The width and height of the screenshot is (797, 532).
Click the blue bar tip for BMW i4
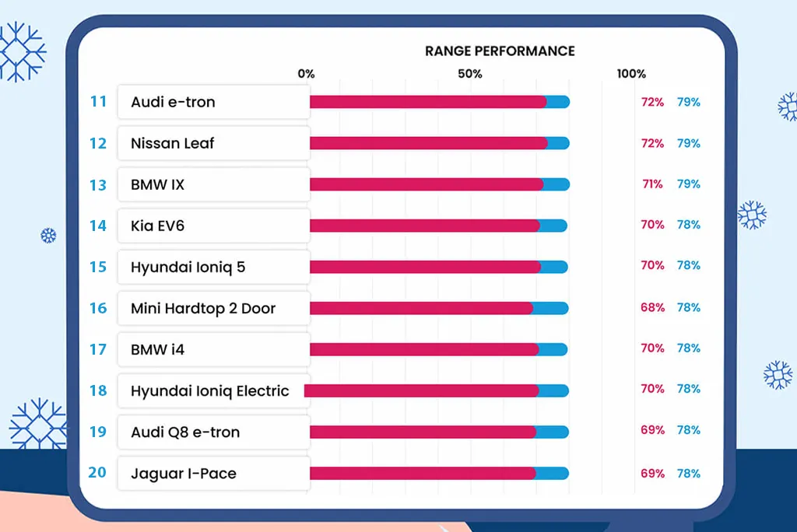pyautogui.click(x=553, y=349)
